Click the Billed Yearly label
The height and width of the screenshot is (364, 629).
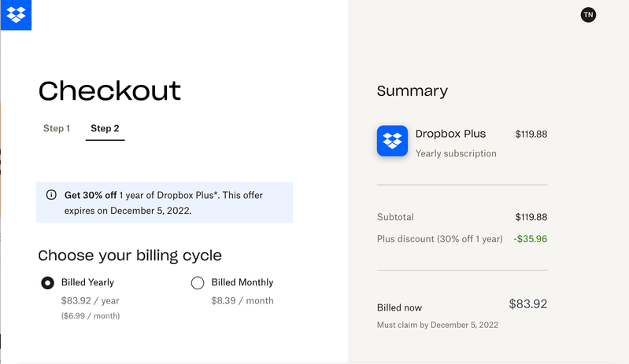(x=87, y=282)
